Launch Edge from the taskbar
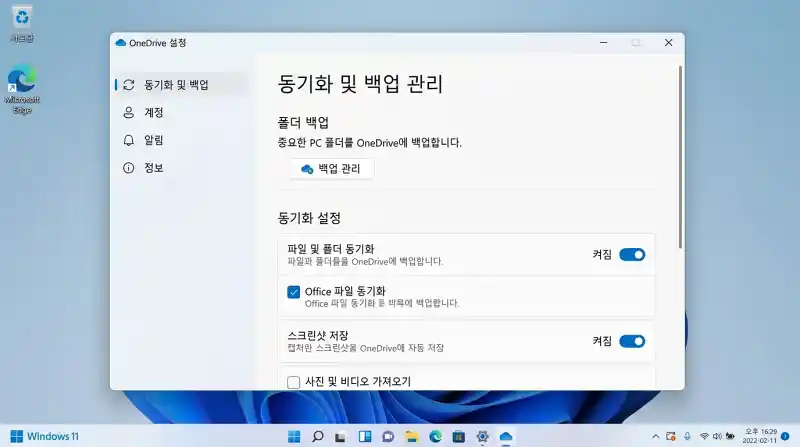 coord(435,436)
